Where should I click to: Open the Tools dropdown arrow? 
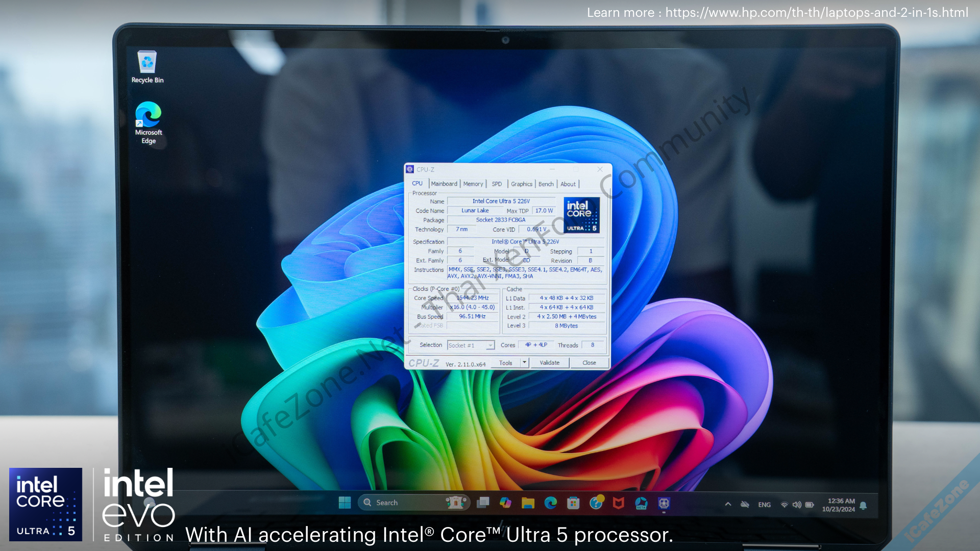coord(524,363)
